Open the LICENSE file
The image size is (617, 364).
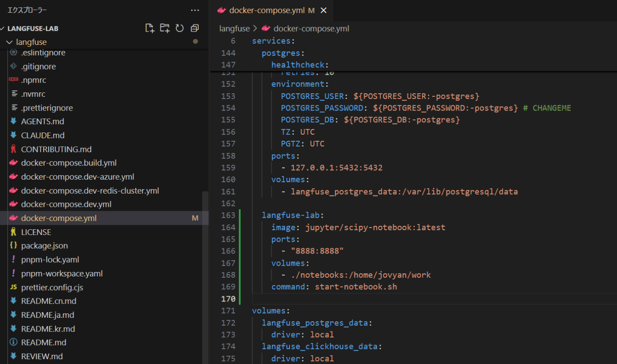coord(36,232)
